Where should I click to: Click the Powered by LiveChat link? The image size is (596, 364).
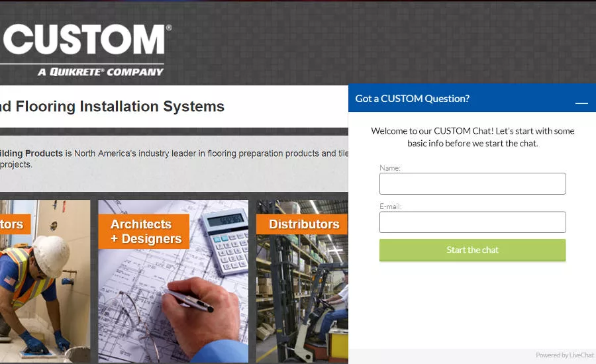[564, 355]
